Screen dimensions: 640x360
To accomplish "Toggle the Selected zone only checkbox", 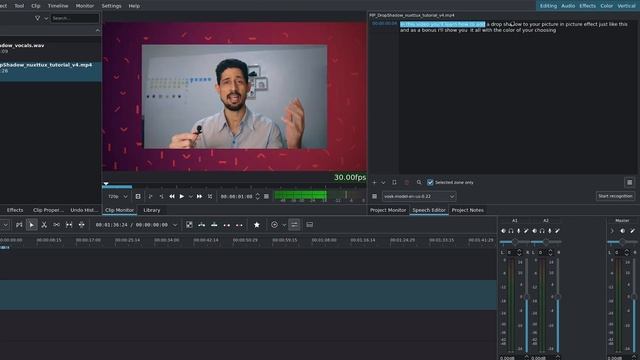I will click(x=430, y=182).
